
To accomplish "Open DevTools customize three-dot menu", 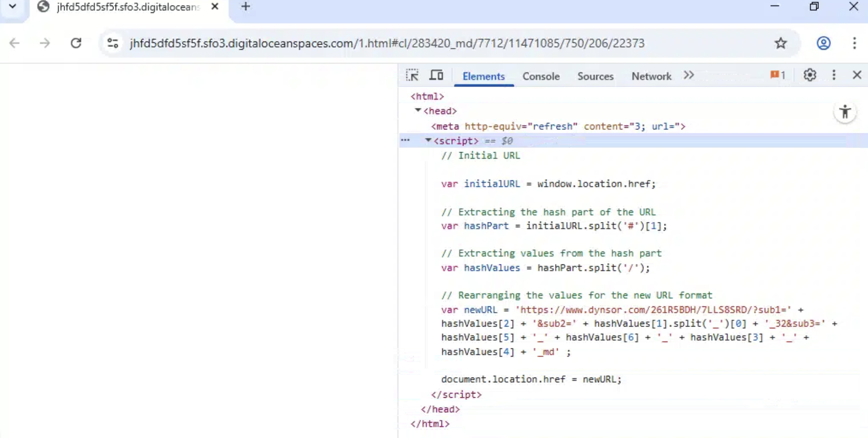I will click(834, 75).
